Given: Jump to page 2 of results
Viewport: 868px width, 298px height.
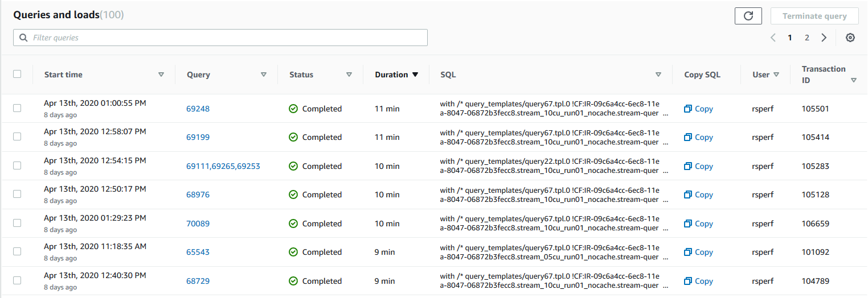Looking at the screenshot, I should point(806,38).
